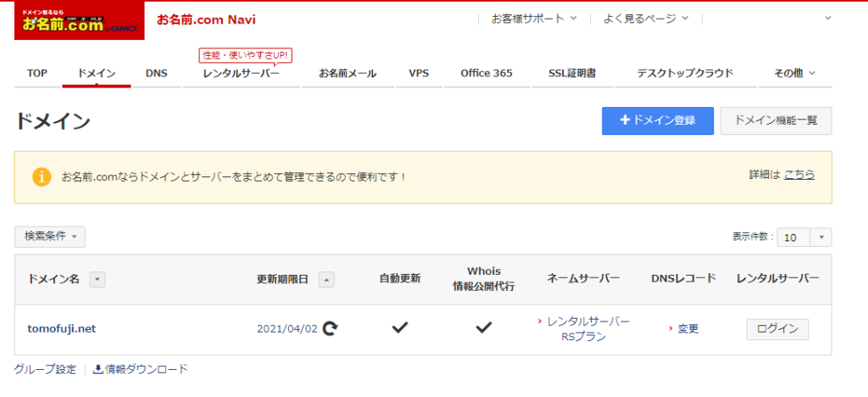This screenshot has width=868, height=397.
Task: Click the ドメイン登録 button
Action: (x=658, y=120)
